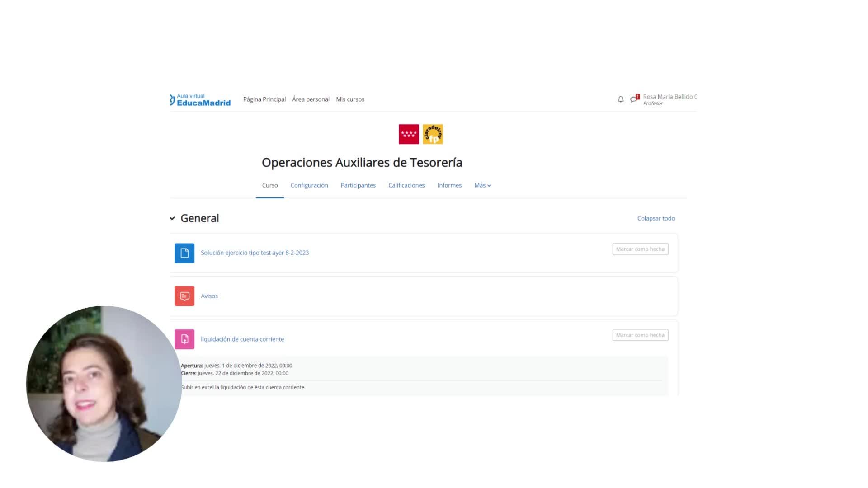Click the red Comunidad de Madrid flag logo
868x488 pixels.
point(409,134)
